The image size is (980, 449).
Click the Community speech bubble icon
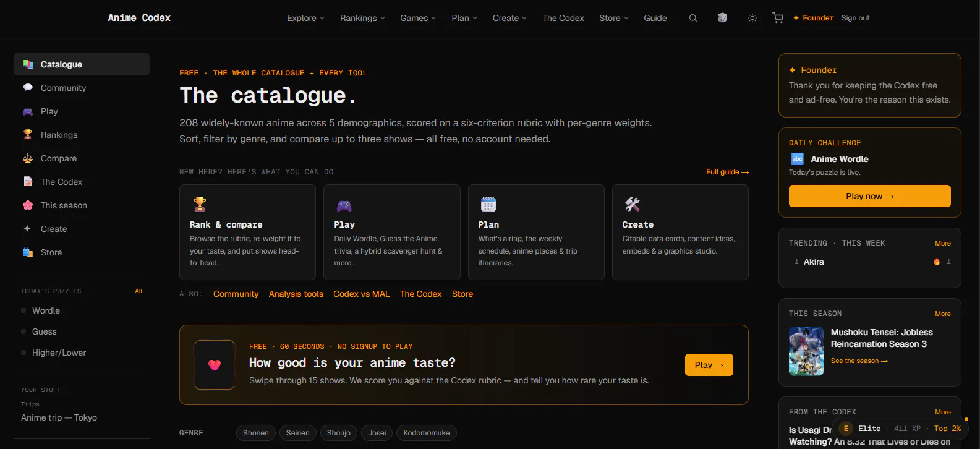click(x=28, y=88)
